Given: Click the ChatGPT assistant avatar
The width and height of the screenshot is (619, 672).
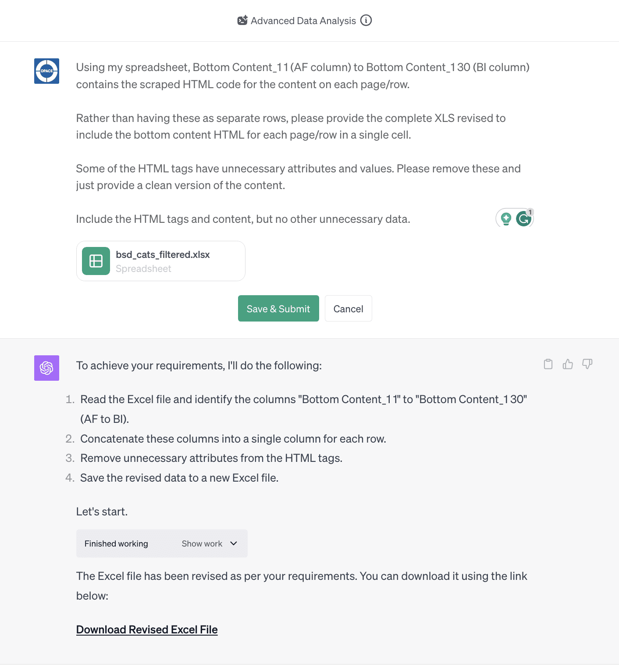Looking at the screenshot, I should point(46,368).
